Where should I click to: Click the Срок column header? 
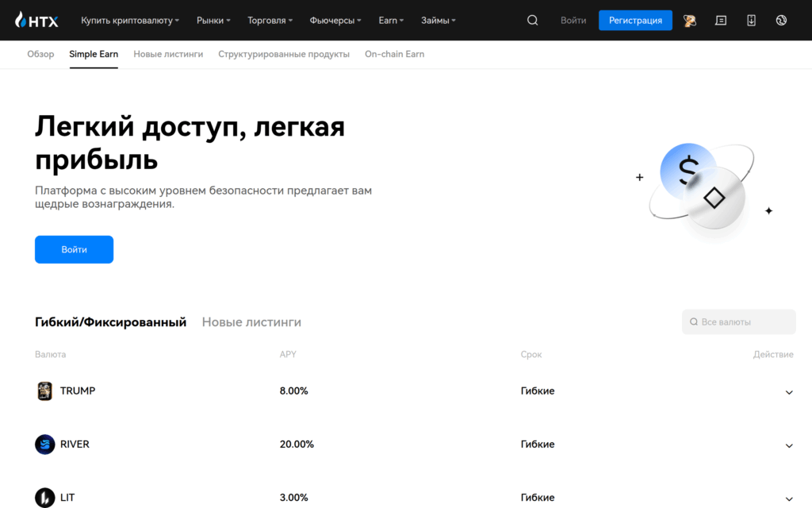[x=531, y=355]
